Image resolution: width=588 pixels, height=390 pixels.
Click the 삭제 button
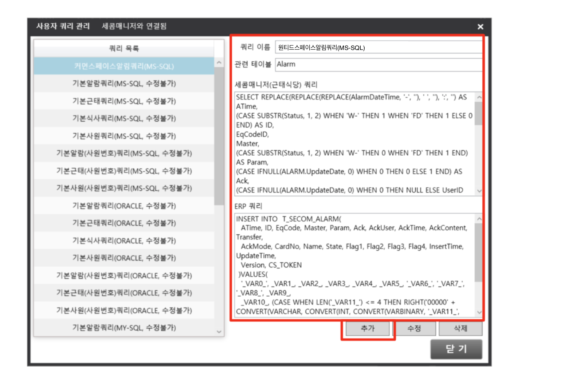click(460, 328)
